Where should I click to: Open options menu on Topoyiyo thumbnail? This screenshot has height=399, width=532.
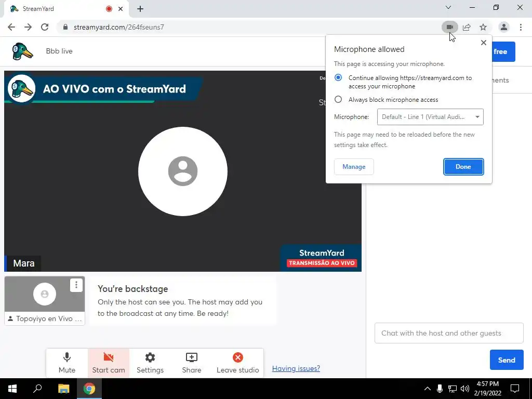pos(76,285)
